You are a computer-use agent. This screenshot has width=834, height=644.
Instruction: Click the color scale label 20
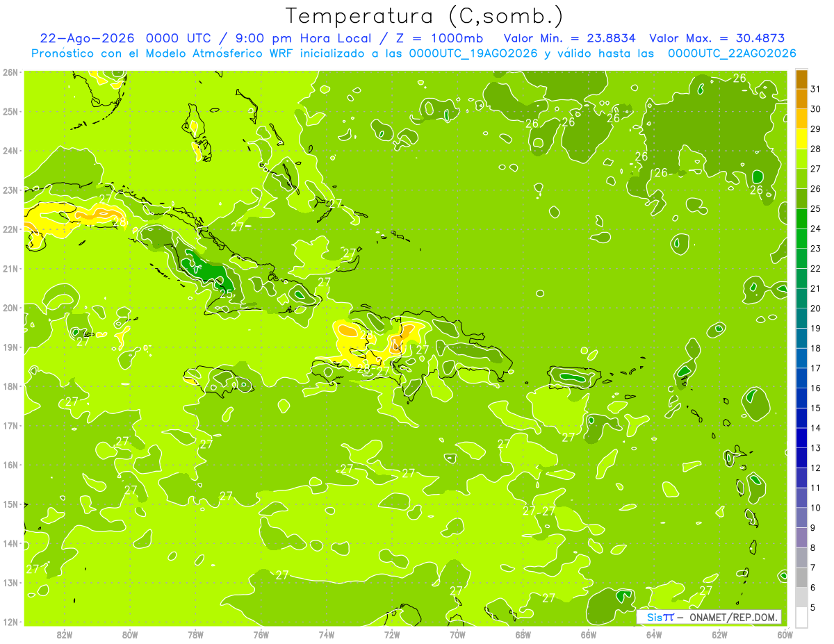(815, 308)
